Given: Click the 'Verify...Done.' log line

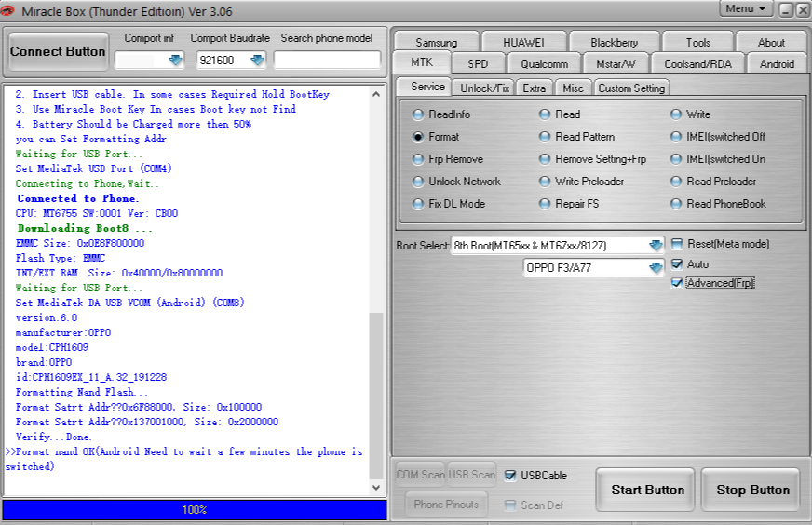Looking at the screenshot, I should pyautogui.click(x=53, y=437).
